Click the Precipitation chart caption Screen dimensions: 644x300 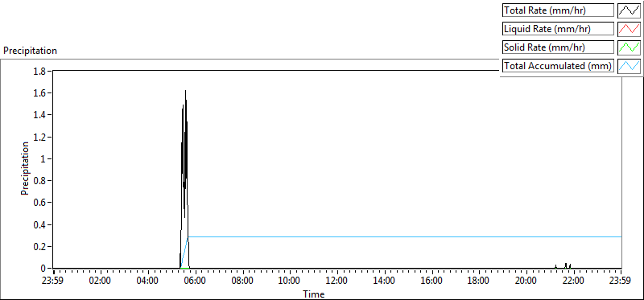30,51
